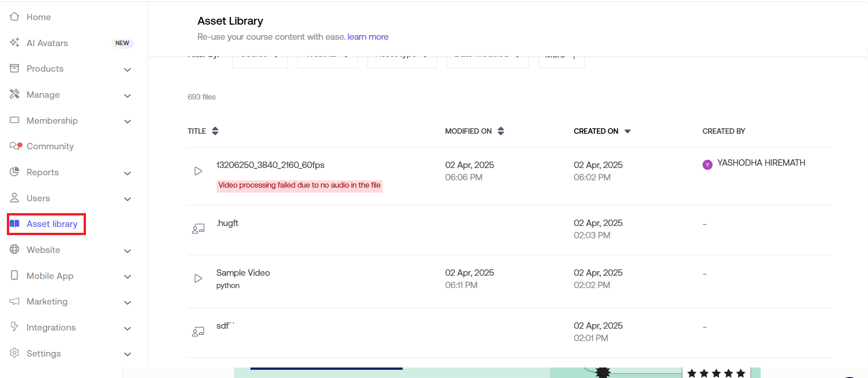The width and height of the screenshot is (868, 378).
Task: Sort files by Title column
Action: coord(215,131)
